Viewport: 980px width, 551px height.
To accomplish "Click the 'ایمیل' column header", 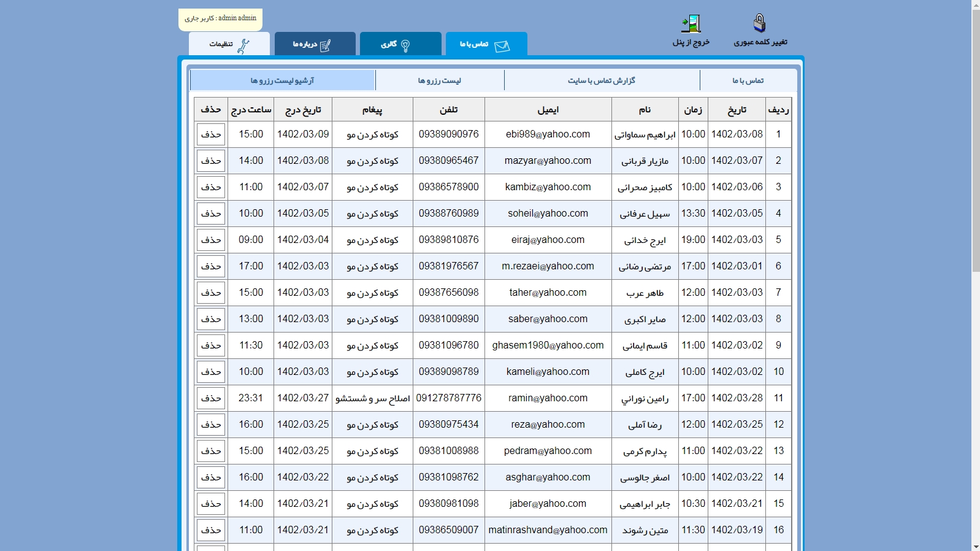I will (548, 109).
